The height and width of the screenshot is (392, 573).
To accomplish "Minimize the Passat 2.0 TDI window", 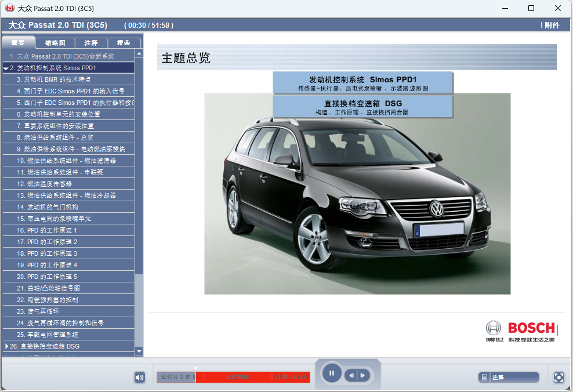I will 505,8.
